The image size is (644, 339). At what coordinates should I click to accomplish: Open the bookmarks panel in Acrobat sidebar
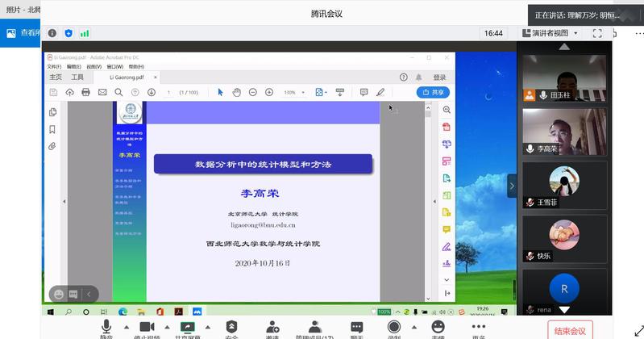pos(52,129)
